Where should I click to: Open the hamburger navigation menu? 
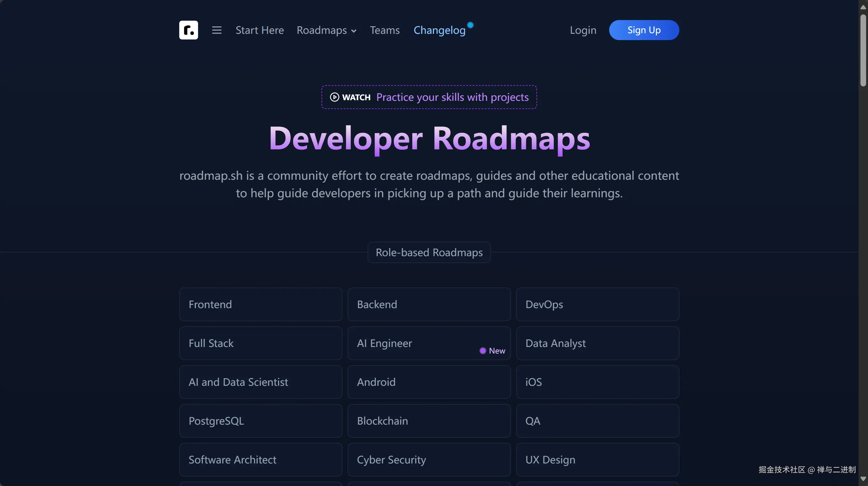point(217,30)
